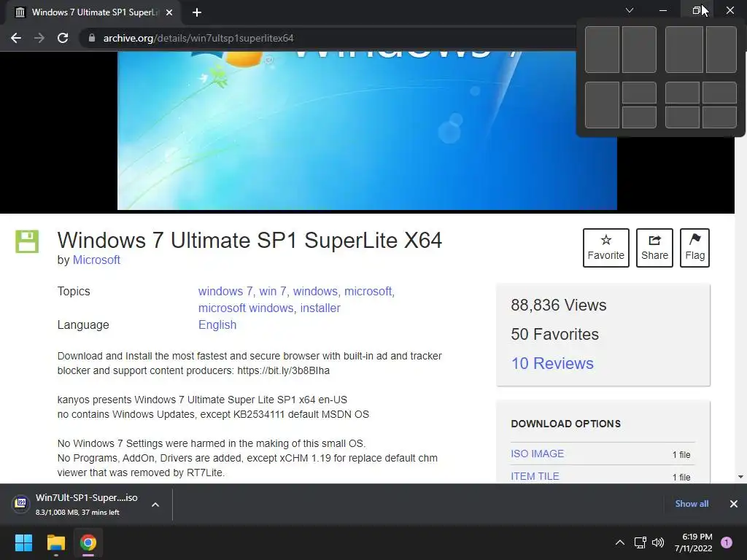Download the ISO IMAGE option
The width and height of the screenshot is (747, 560).
click(538, 454)
